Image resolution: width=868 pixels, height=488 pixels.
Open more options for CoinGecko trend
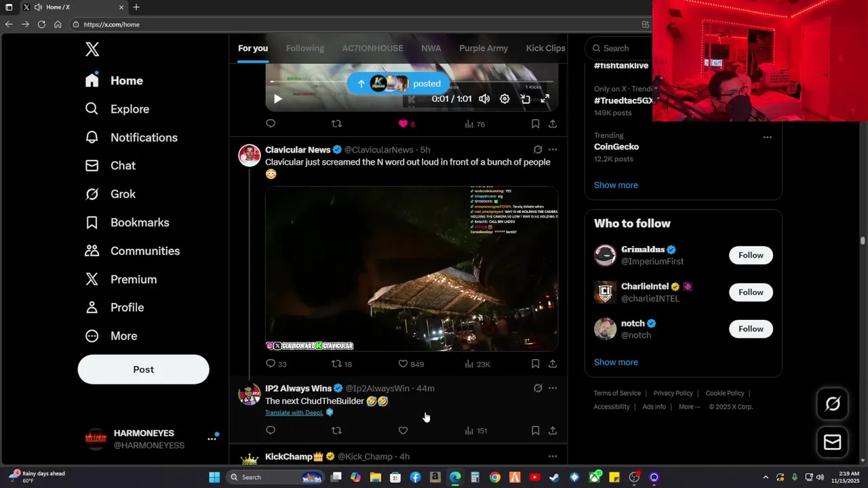point(767,137)
